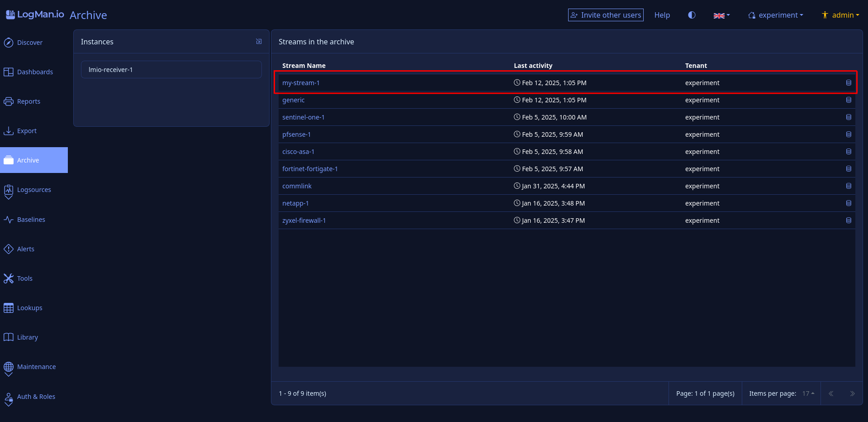
Task: Select the lmio-receiver-1 instance
Action: [171, 70]
